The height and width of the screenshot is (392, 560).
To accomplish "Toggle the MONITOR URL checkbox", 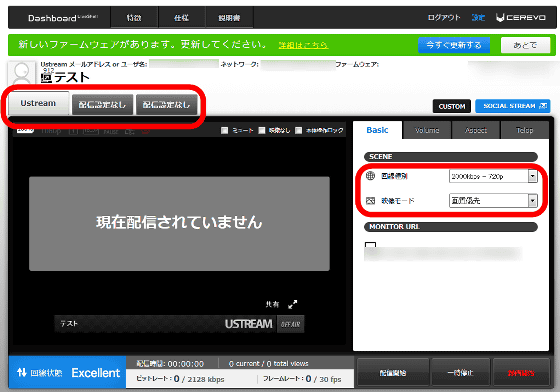I will click(370, 245).
